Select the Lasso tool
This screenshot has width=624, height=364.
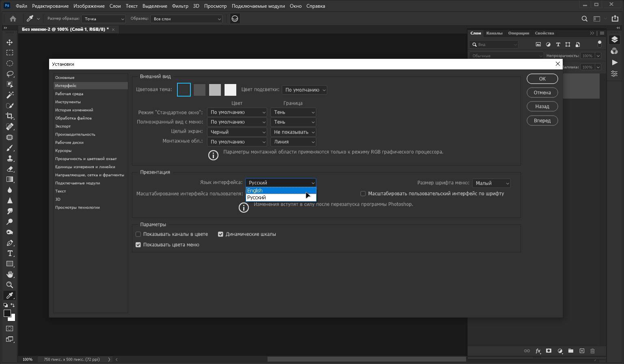10,74
